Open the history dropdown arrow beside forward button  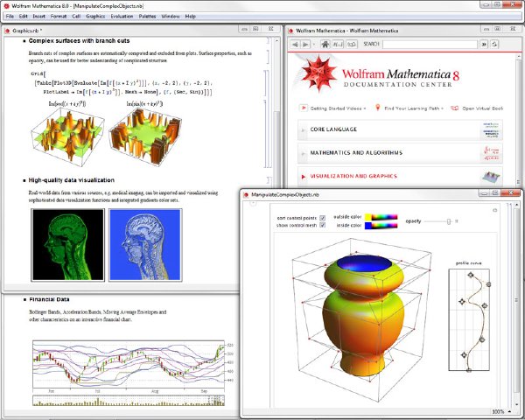[x=314, y=45]
